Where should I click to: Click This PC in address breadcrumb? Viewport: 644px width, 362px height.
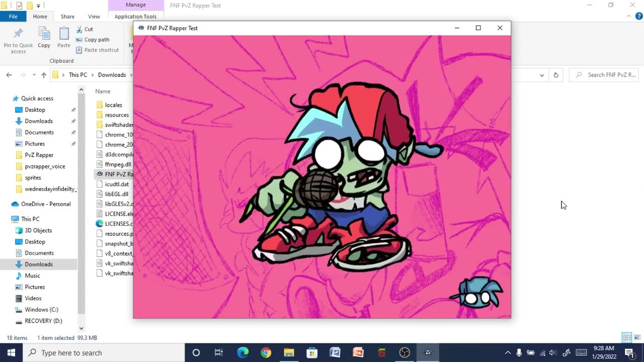(x=78, y=75)
